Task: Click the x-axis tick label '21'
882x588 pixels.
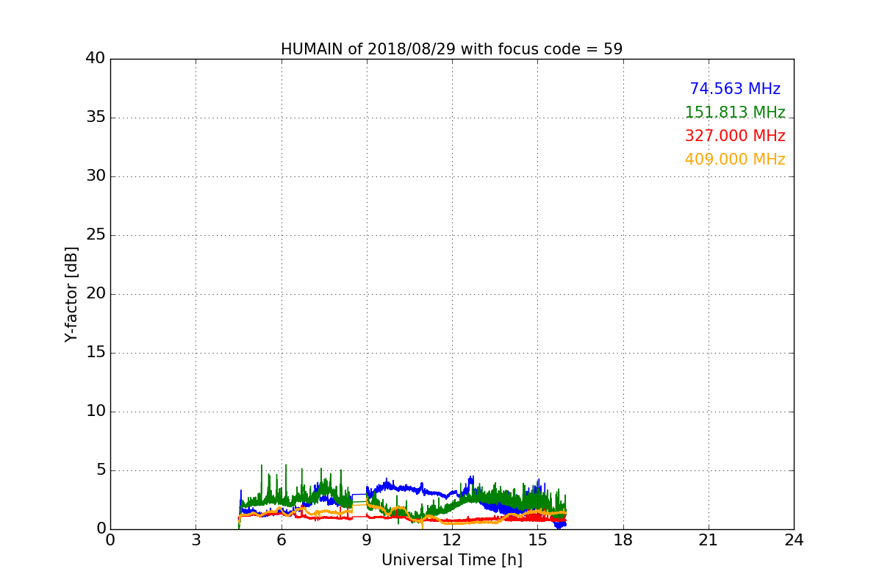Action: (x=709, y=540)
